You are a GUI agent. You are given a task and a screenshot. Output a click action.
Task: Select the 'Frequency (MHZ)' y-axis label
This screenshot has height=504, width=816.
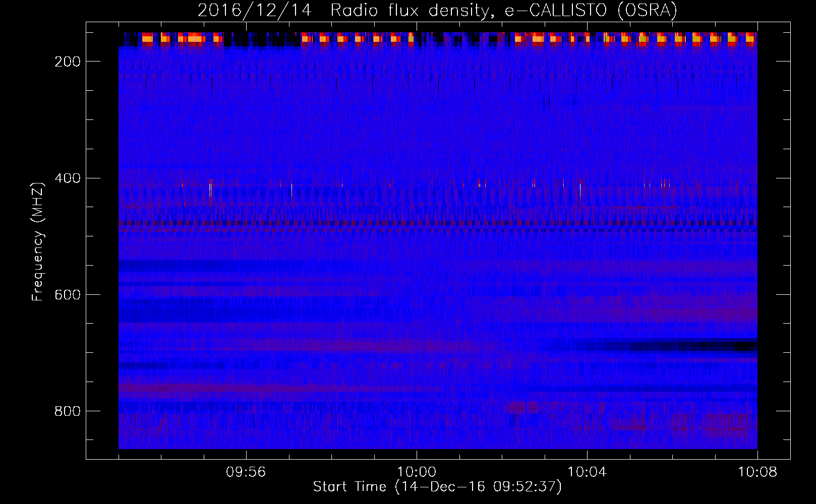pos(38,241)
